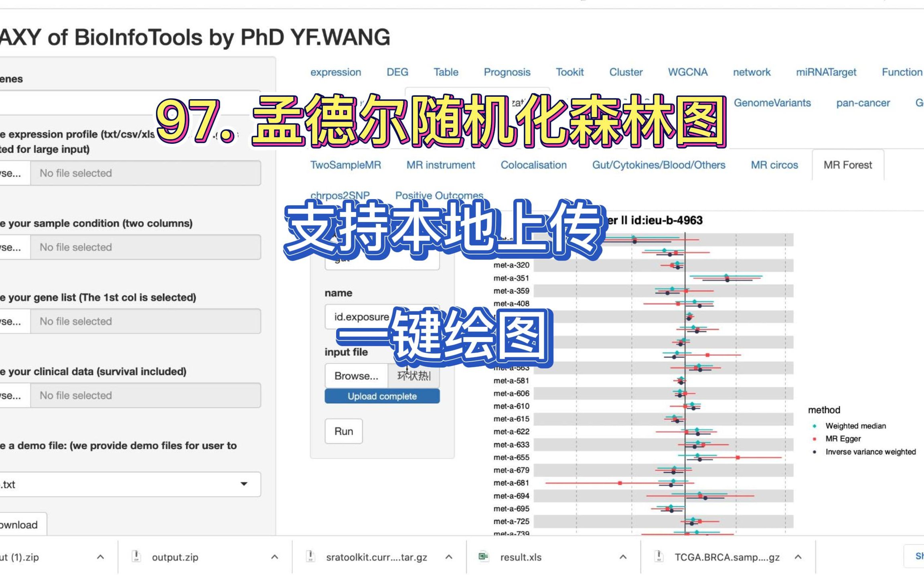The image size is (924, 578).
Task: Enable MR instrument selection toggle
Action: [442, 164]
